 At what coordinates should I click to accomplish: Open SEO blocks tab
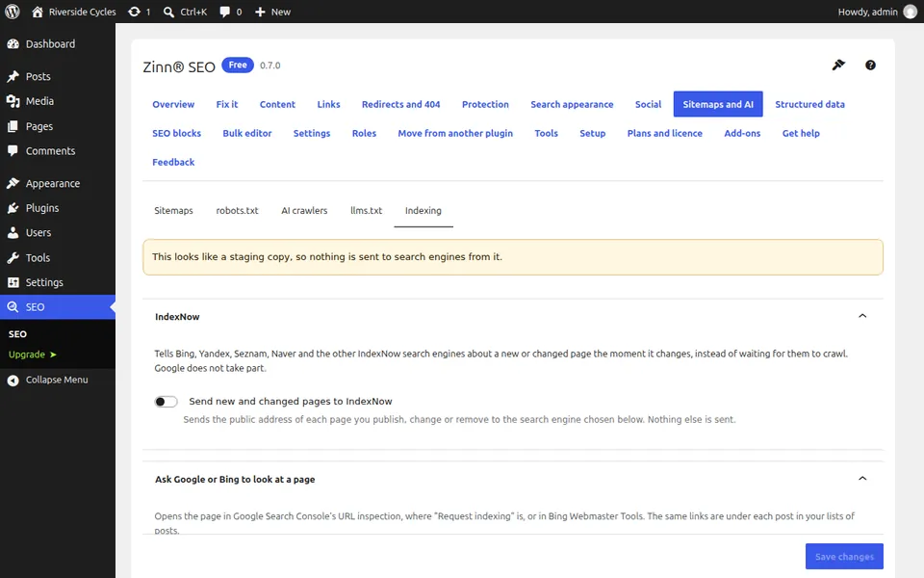[x=177, y=133]
